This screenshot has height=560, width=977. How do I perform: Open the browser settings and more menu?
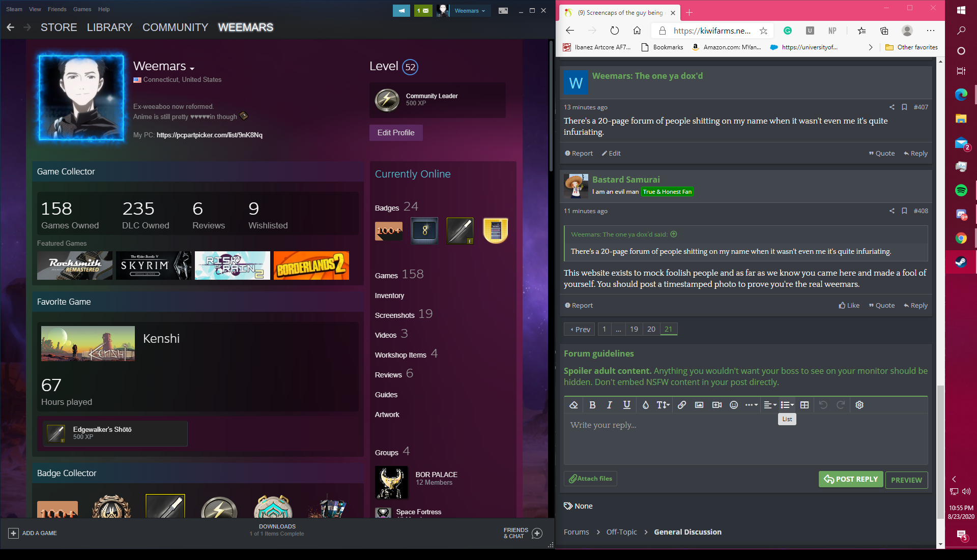(931, 31)
